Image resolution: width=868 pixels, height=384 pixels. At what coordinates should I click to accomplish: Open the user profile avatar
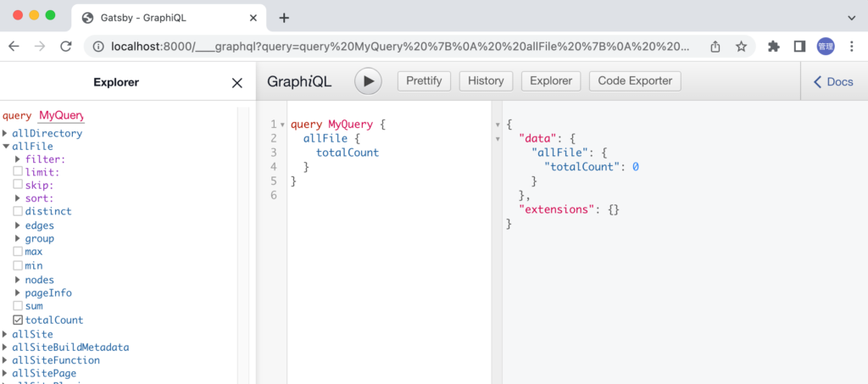pos(826,47)
